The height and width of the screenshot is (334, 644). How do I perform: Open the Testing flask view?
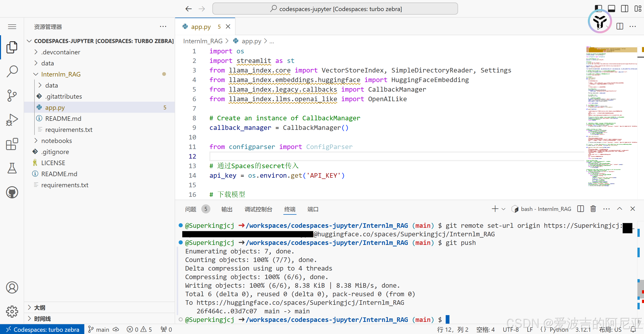pos(12,168)
